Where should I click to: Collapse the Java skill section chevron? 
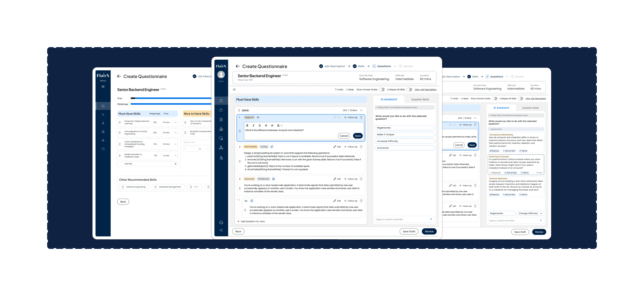(x=361, y=110)
